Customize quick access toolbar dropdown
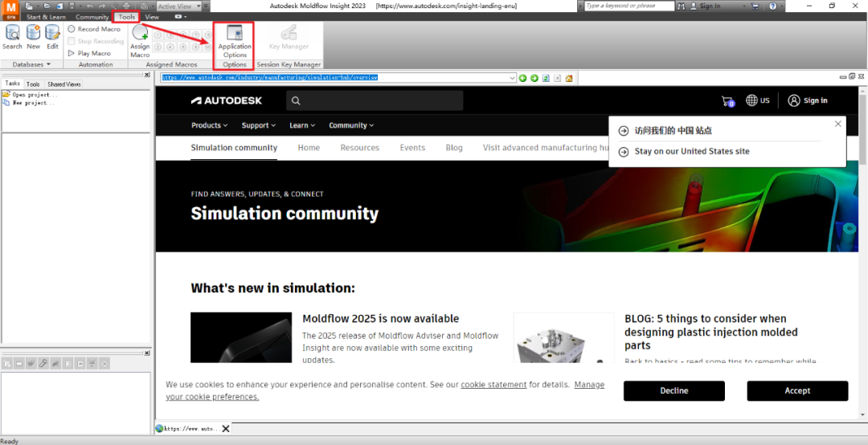The width and height of the screenshot is (868, 445). click(x=207, y=6)
